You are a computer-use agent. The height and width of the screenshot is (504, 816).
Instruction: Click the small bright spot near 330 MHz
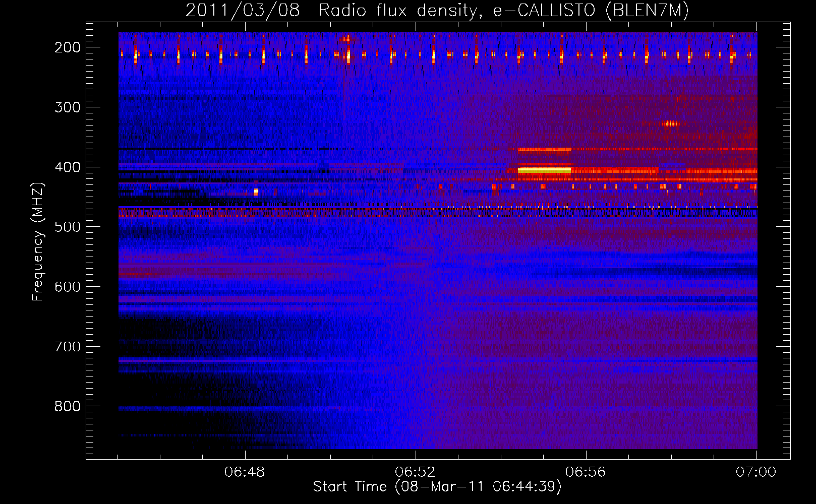pos(671,123)
